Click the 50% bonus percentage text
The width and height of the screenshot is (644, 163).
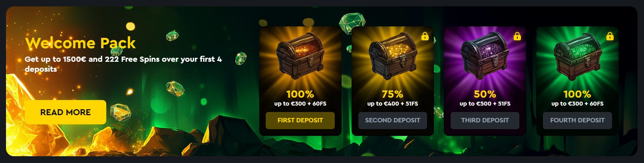(x=485, y=94)
